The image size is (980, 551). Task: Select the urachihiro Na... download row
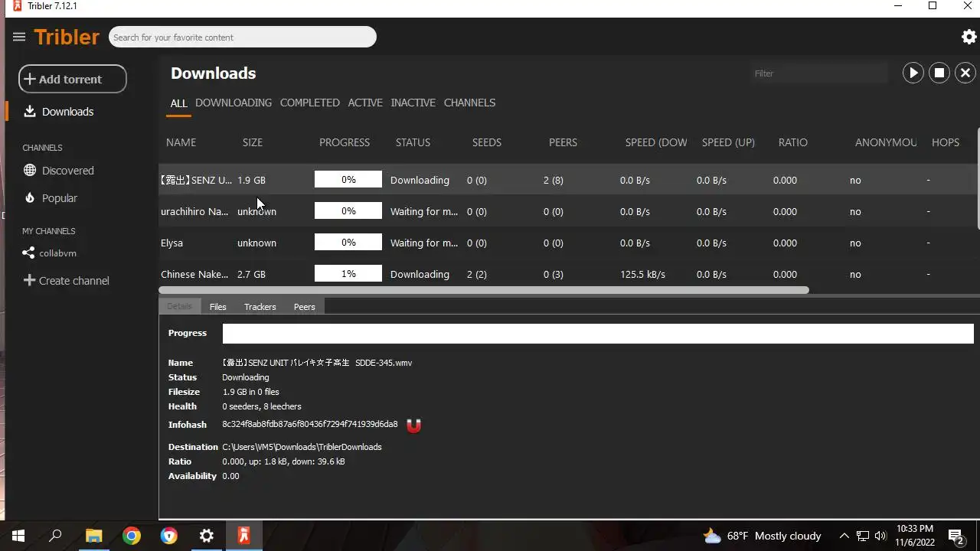(x=568, y=211)
